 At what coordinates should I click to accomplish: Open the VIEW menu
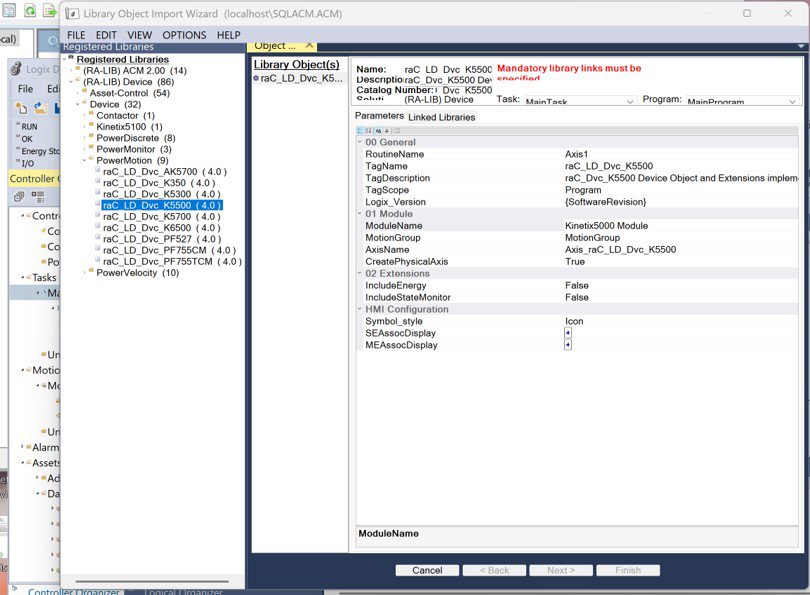(x=139, y=35)
